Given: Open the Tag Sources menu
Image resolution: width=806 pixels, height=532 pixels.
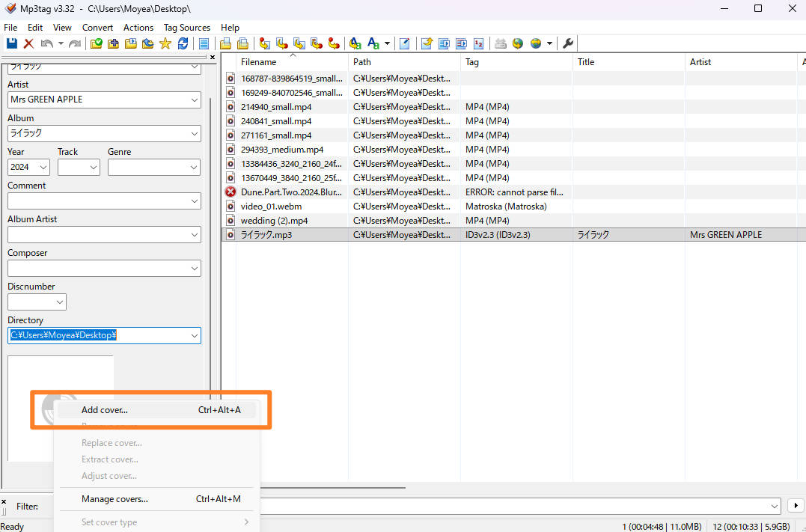Looking at the screenshot, I should tap(187, 28).
